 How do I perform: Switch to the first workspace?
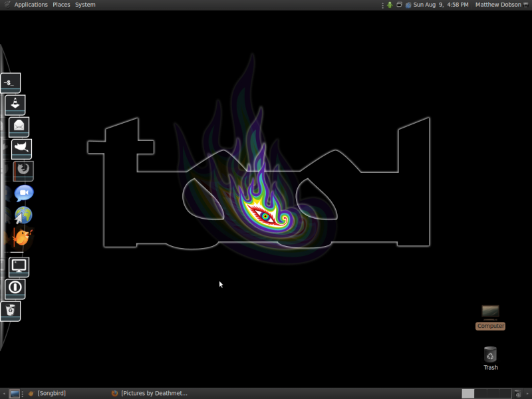point(468,394)
